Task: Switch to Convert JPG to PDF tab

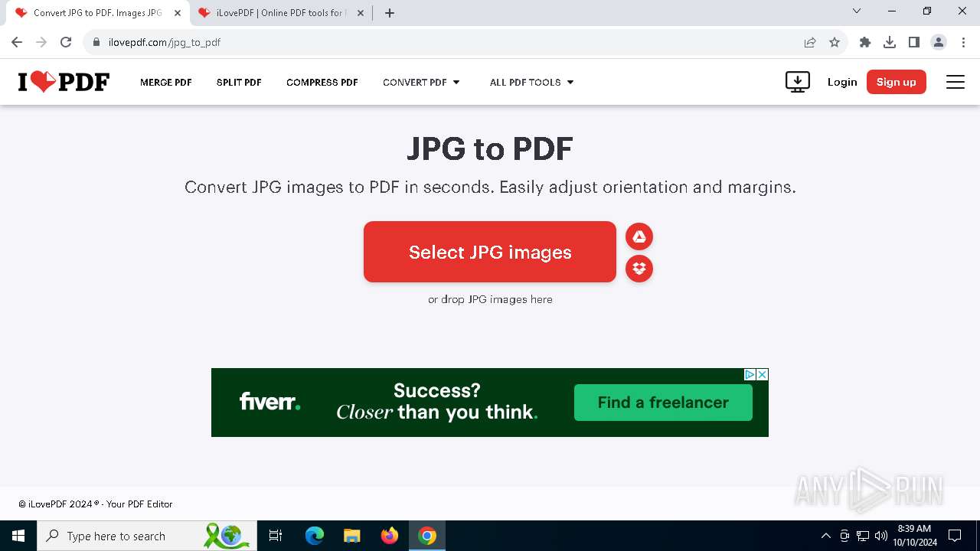Action: [x=98, y=13]
